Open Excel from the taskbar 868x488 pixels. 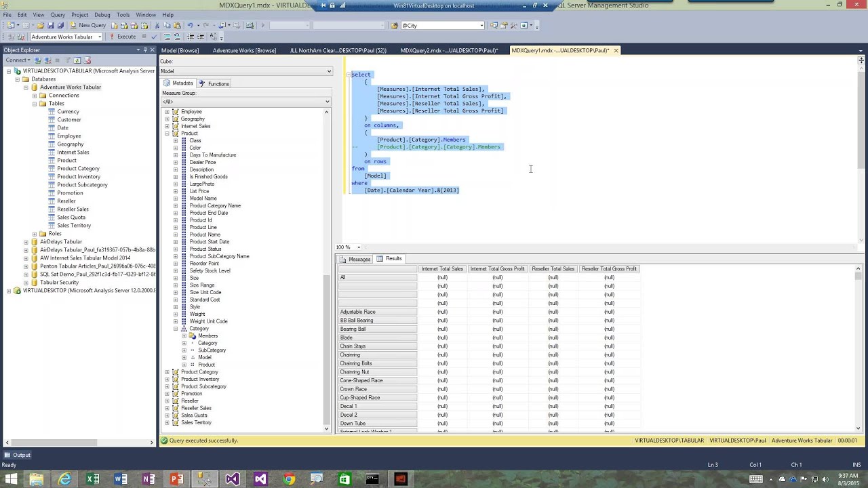click(x=92, y=479)
